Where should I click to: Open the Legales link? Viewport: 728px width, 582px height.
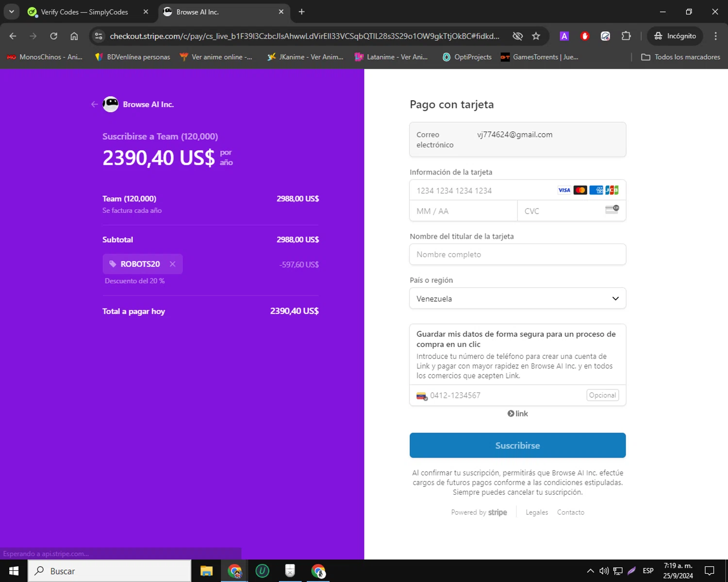537,512
